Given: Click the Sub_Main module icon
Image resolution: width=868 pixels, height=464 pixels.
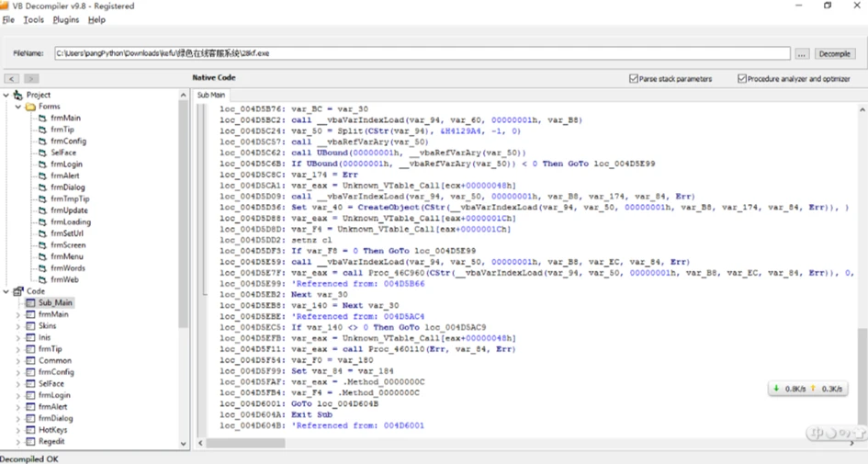Looking at the screenshot, I should (x=30, y=303).
